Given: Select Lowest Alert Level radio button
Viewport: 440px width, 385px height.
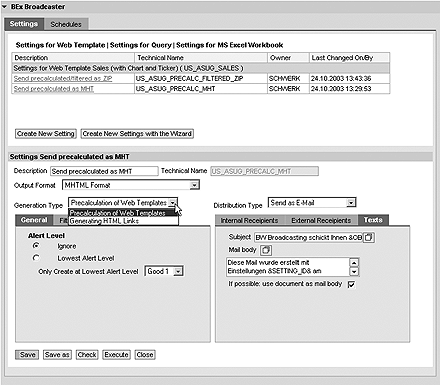Looking at the screenshot, I should tap(36, 258).
